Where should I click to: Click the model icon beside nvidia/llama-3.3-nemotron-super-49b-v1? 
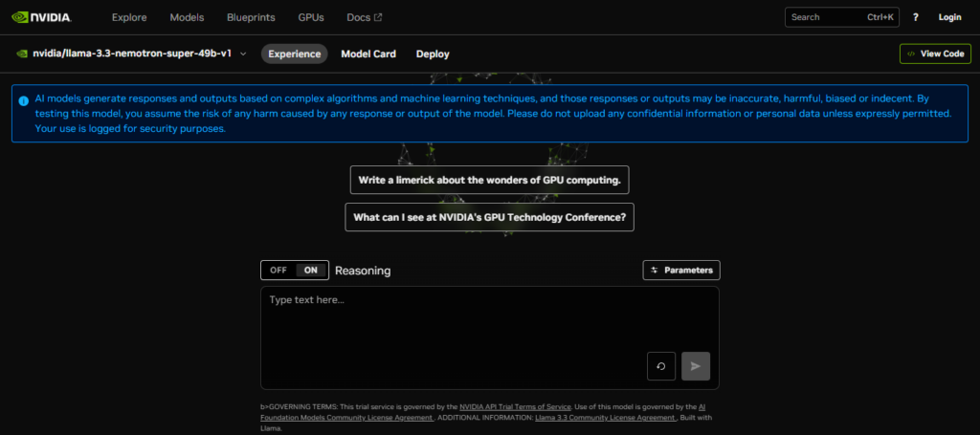(x=22, y=54)
